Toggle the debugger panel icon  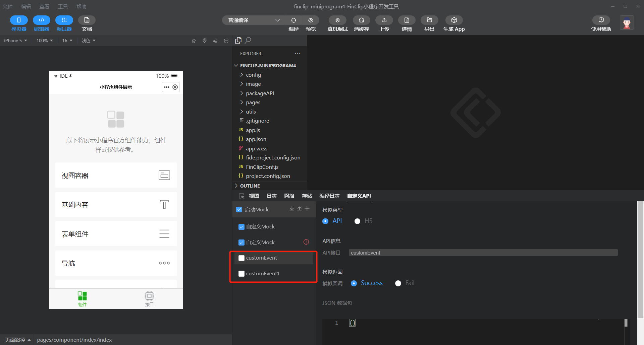[64, 20]
